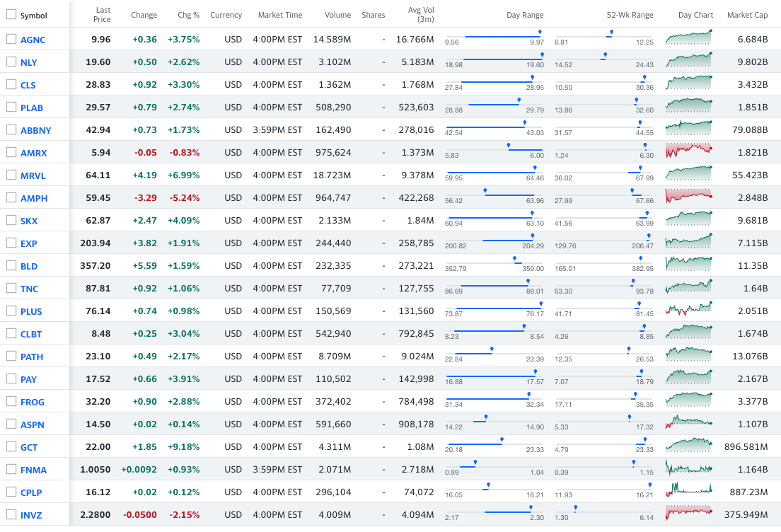Open the SKX symbol link
781x532 pixels.
(29, 221)
